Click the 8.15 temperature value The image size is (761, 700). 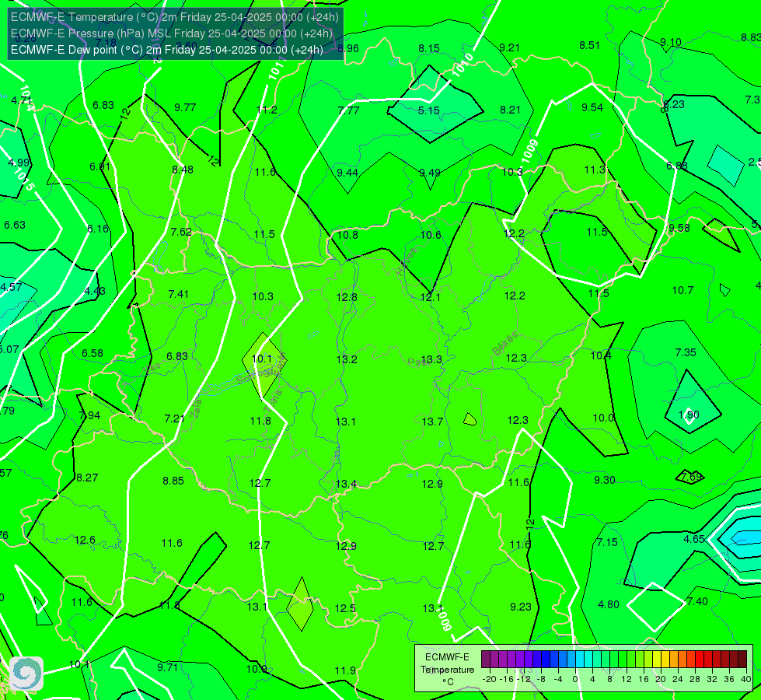429,48
